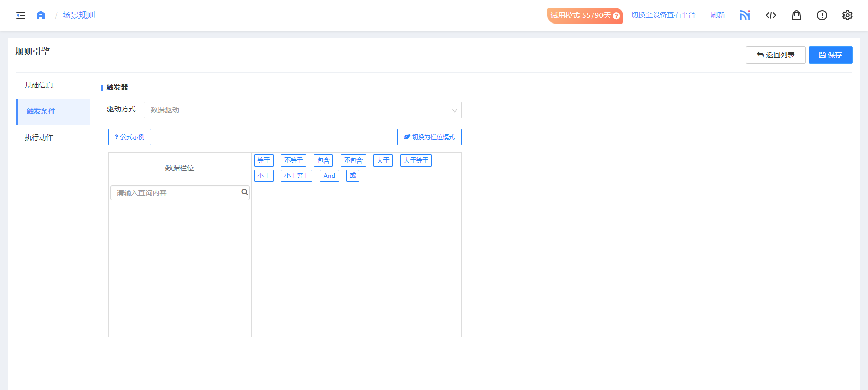Open the settings gear icon
Screen dimensions: 868x390
tap(848, 15)
